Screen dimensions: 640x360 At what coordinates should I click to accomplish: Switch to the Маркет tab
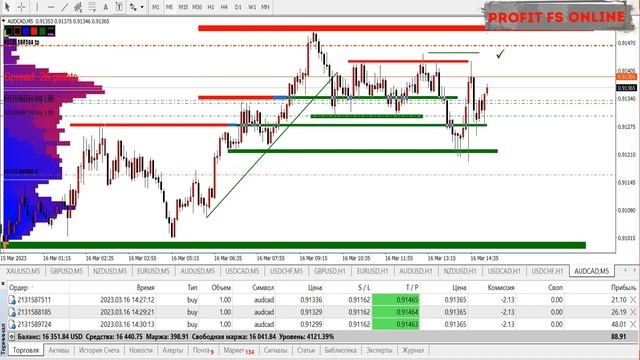point(239,350)
